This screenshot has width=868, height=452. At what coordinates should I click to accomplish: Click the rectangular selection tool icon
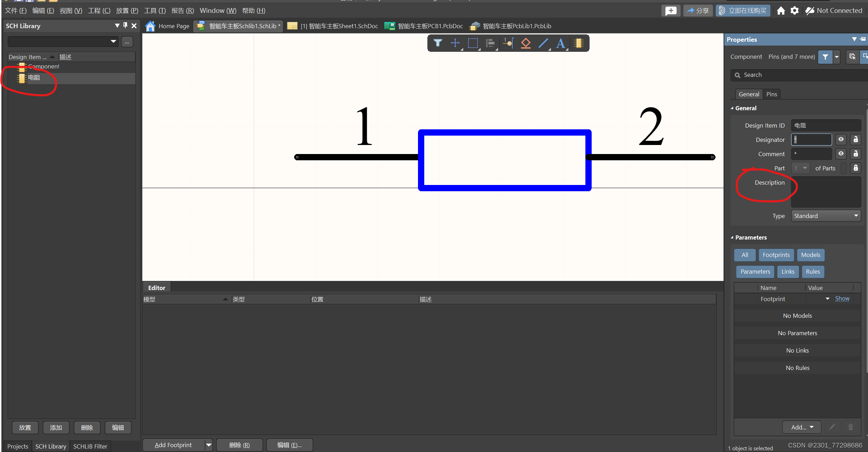[x=473, y=43]
